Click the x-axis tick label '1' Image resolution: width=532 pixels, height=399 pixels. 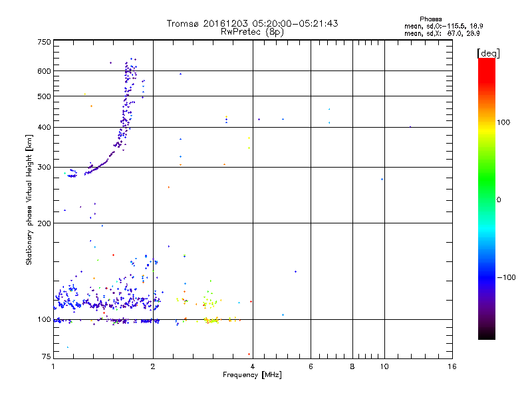coord(53,366)
